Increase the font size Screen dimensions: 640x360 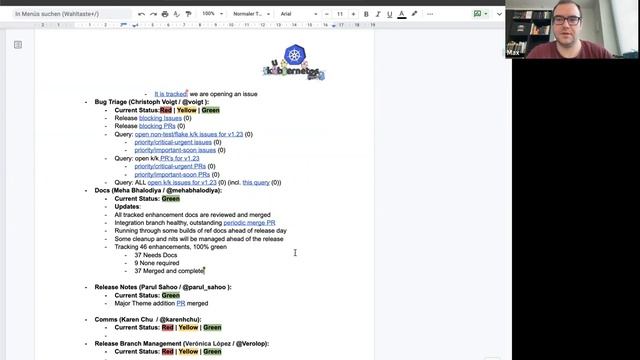(x=353, y=14)
